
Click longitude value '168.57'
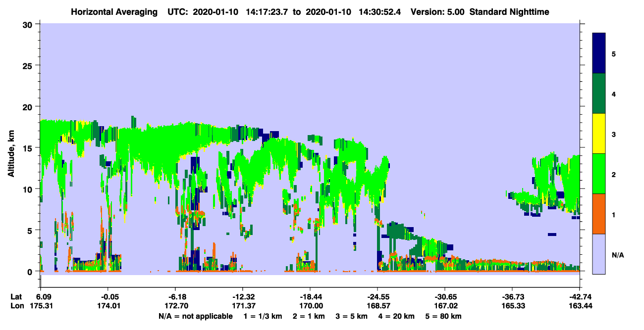(x=377, y=306)
